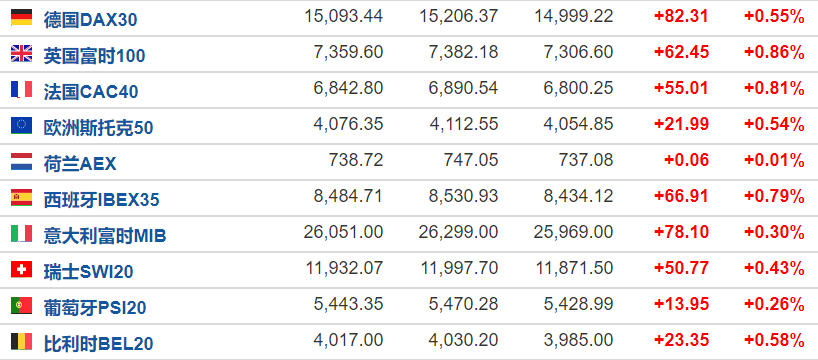Open the 欧洲斯托克50 index link
Image resolution: width=818 pixels, height=360 pixels.
tap(98, 128)
